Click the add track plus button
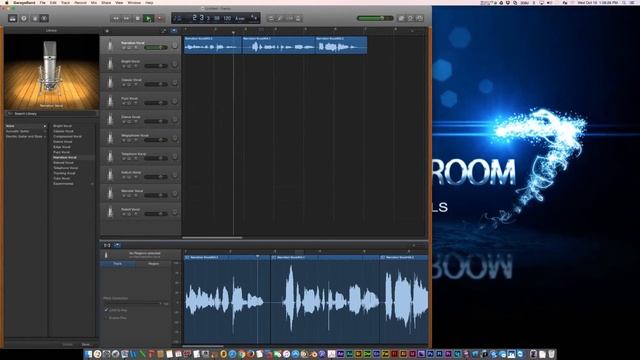The width and height of the screenshot is (640, 360). 107,31
